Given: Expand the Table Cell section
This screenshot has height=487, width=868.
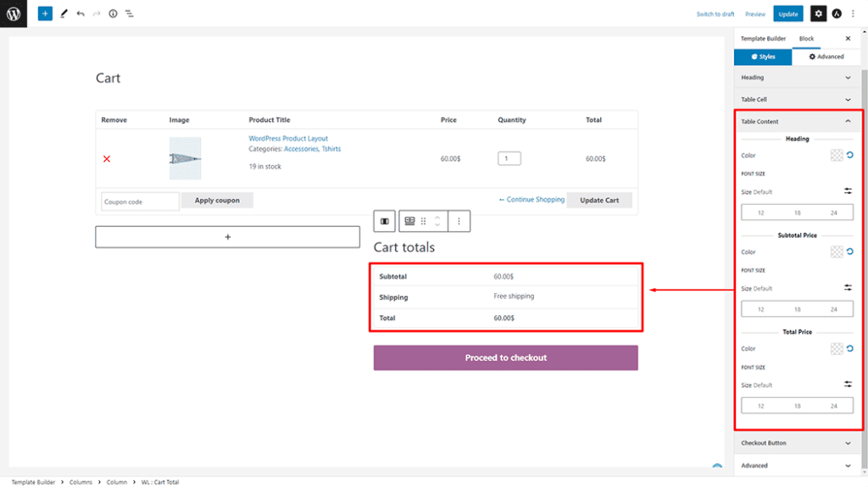Looking at the screenshot, I should (797, 100).
